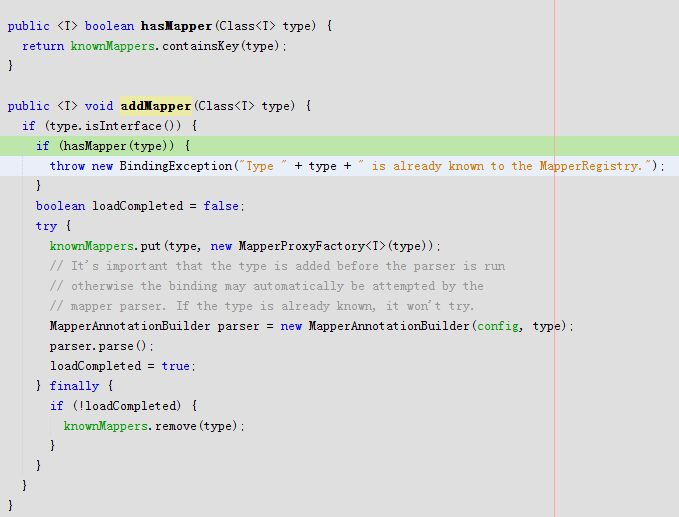This screenshot has height=517, width=679.
Task: Click the string " is already known to the MapperRegistry."
Action: [504, 166]
